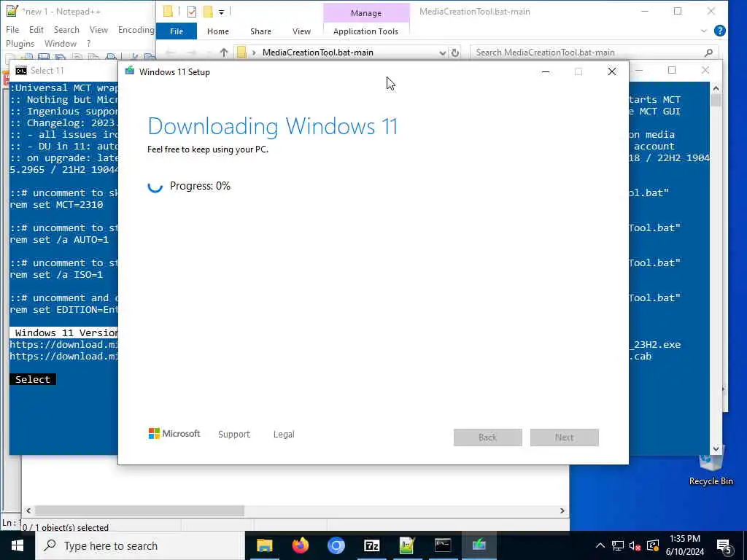Click the Windows taskbar search box
747x560 pixels.
pos(141,545)
